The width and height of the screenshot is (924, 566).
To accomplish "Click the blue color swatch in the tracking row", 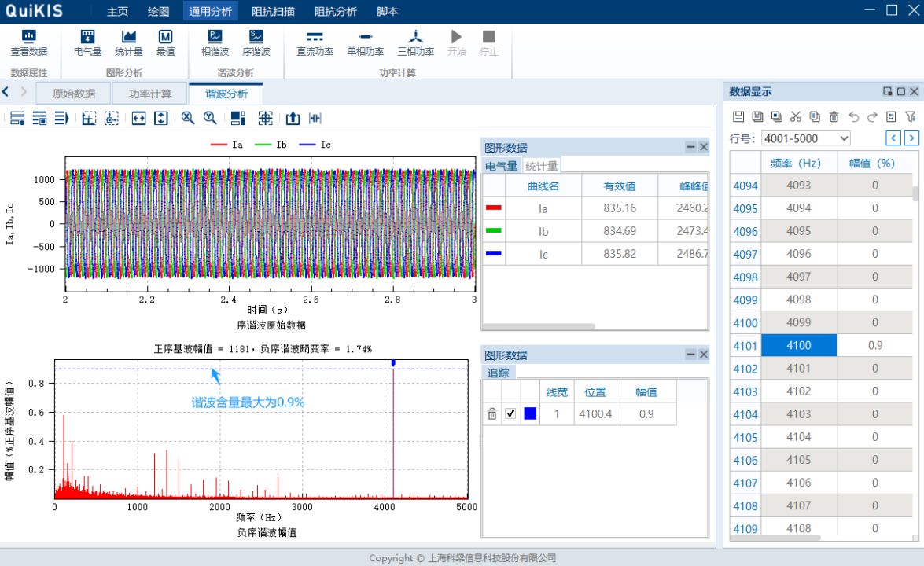I will (x=530, y=413).
